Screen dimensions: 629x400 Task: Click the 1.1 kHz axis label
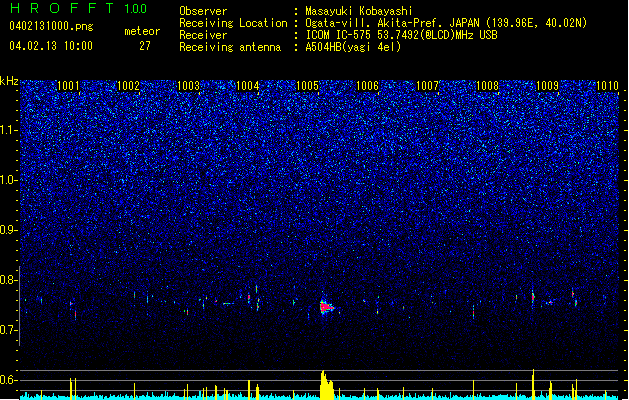pos(9,130)
